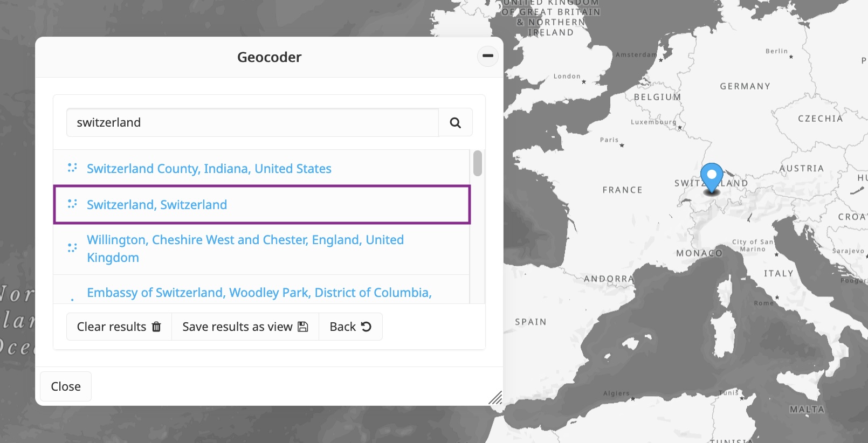Click the Luxembourg label on map
This screenshot has height=443, width=868.
tap(653, 122)
